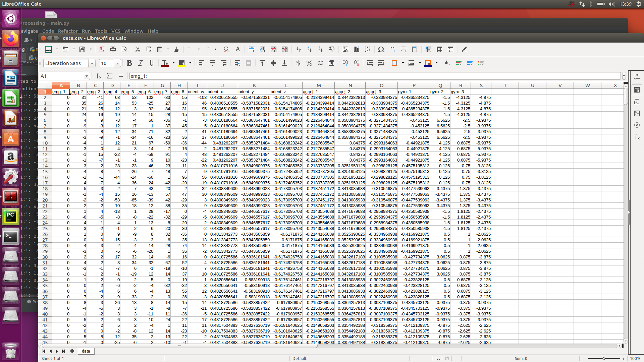644x362 pixels.
Task: Select column header K
Action: tap(254, 85)
